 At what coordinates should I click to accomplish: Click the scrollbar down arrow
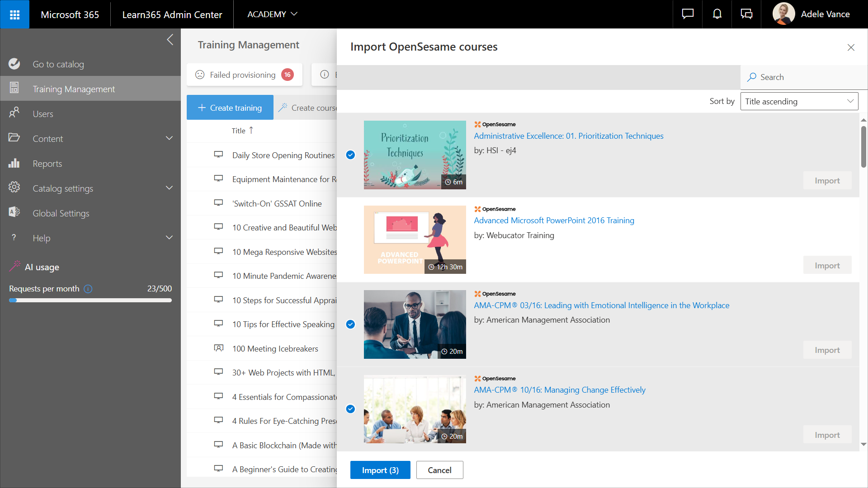tap(863, 445)
